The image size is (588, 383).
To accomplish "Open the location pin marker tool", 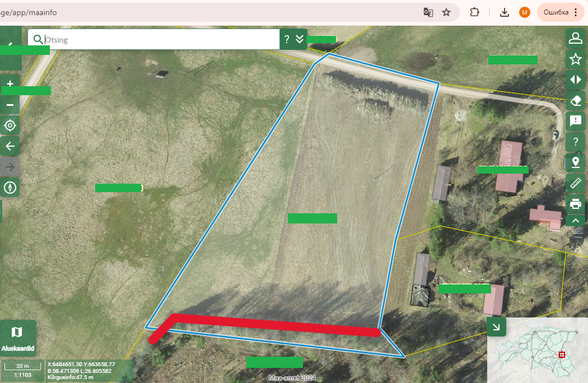I will coord(575,162).
